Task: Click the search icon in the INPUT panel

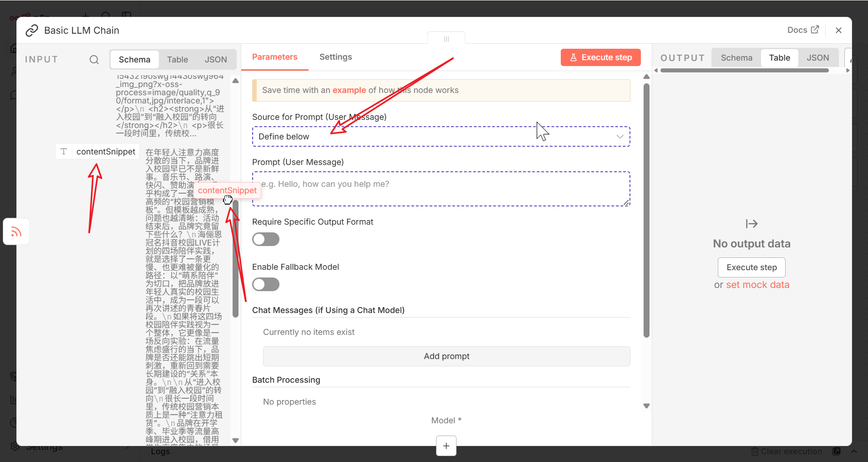Action: [94, 60]
